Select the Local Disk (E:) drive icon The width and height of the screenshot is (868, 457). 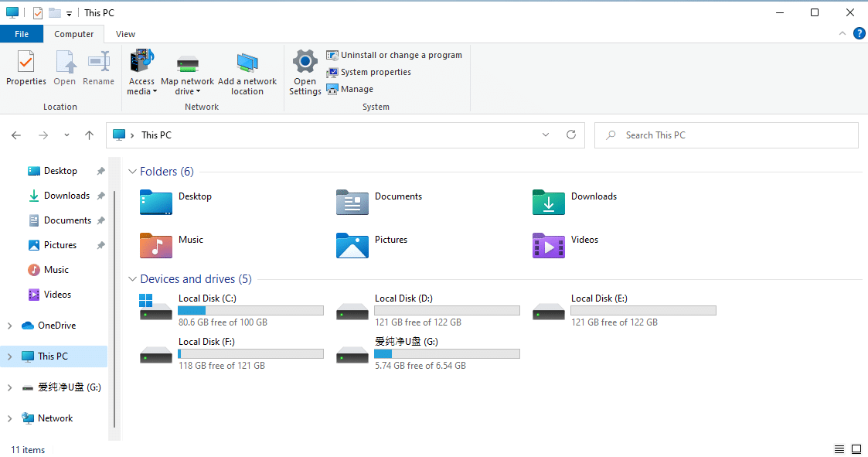(x=549, y=312)
